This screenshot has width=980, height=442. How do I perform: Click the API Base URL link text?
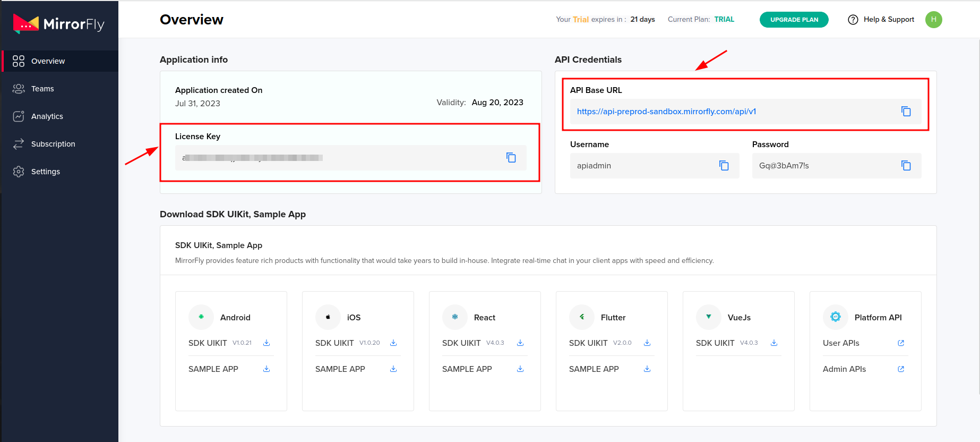click(666, 112)
